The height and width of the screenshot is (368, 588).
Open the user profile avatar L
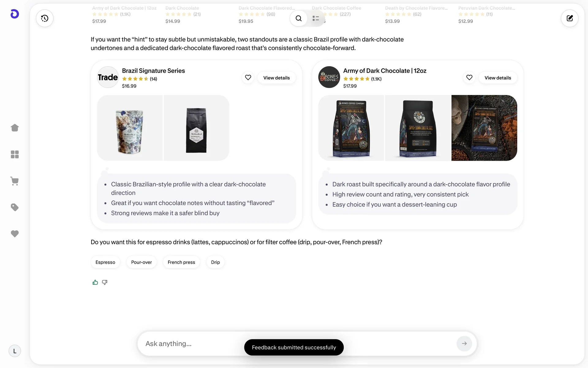click(x=15, y=351)
